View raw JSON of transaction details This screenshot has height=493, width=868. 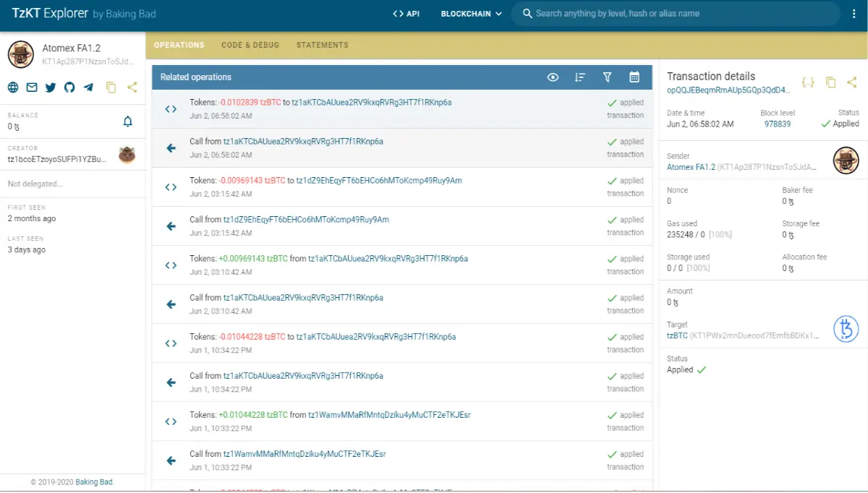(x=808, y=82)
